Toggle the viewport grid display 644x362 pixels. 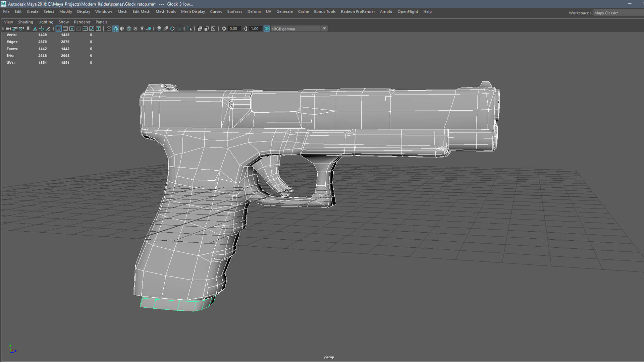coord(58,29)
